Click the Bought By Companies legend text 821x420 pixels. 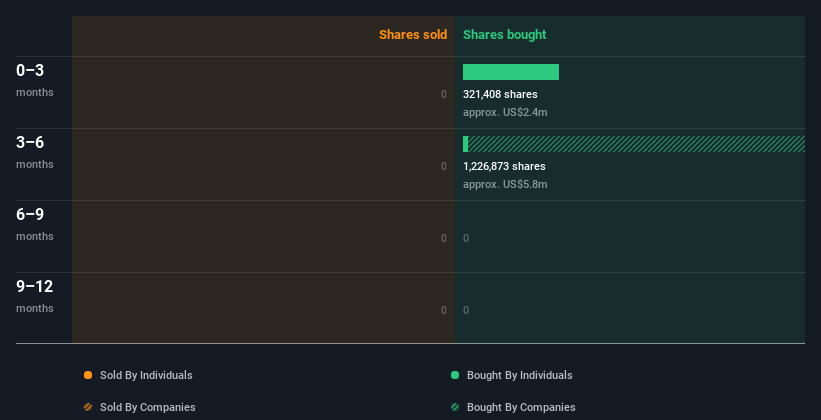click(521, 407)
